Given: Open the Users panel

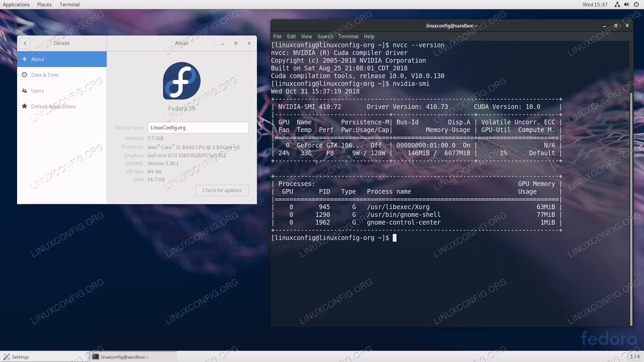Looking at the screenshot, I should [62, 90].
